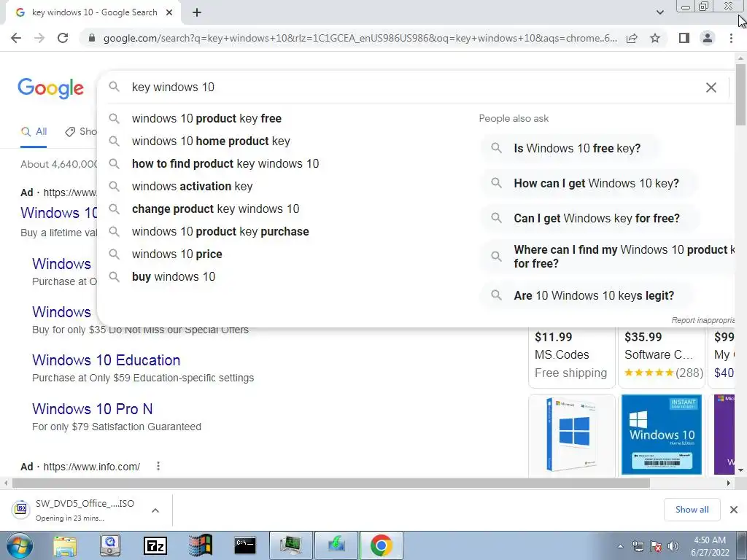Image resolution: width=747 pixels, height=560 pixels.
Task: Click Report inappropriate predictions link
Action: [703, 321]
